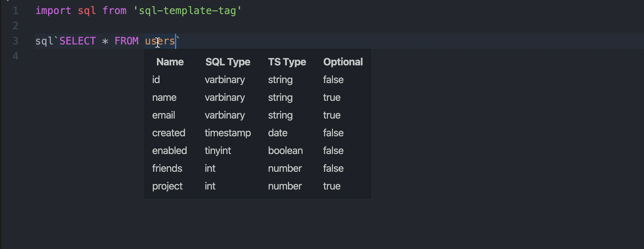Click the 'project' row name cell
The image size is (644, 249).
tap(167, 186)
